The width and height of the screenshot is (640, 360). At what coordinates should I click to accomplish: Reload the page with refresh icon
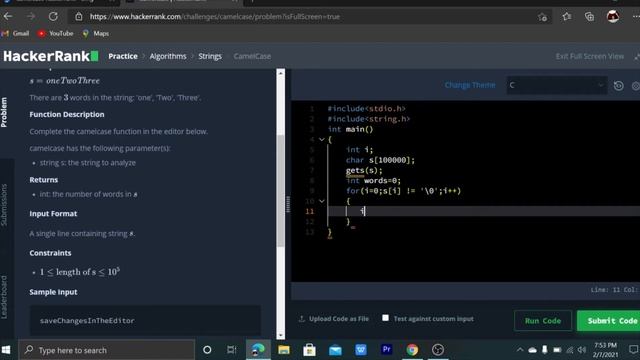coord(53,17)
